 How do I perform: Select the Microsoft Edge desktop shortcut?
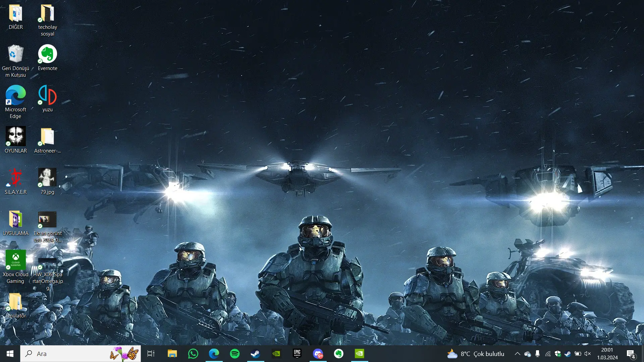click(x=15, y=102)
